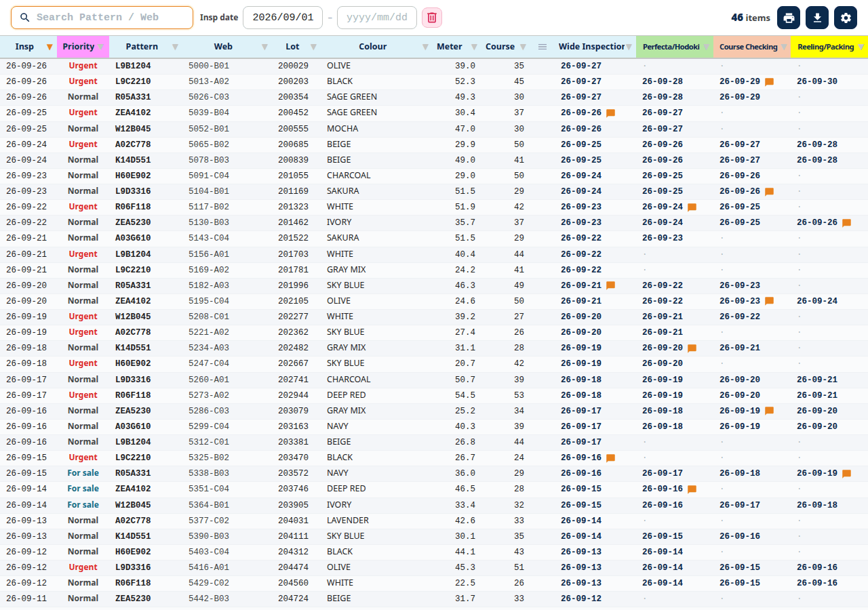Screen dimensions: 868x610
Task: Click the print icon button
Action: tap(789, 18)
